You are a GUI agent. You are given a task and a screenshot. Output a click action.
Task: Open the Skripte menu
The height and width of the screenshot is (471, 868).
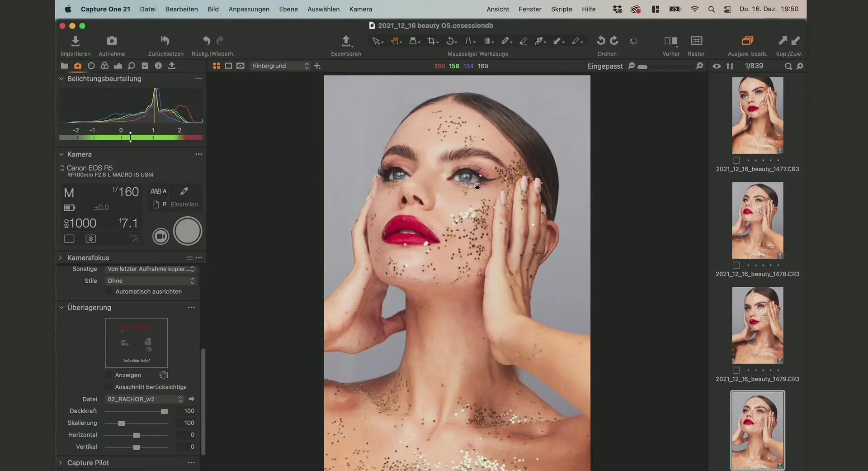(x=561, y=9)
